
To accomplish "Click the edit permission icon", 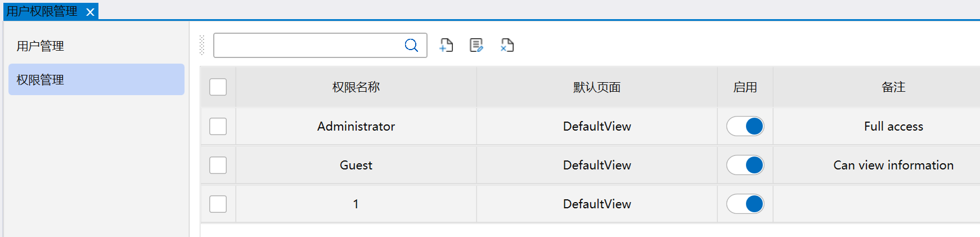I will tap(476, 46).
